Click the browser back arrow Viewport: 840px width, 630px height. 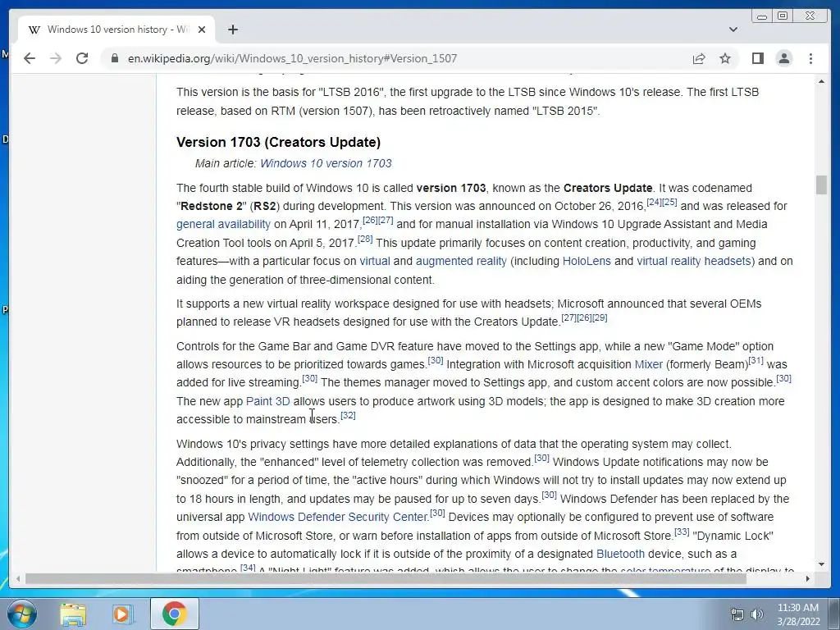pos(30,58)
